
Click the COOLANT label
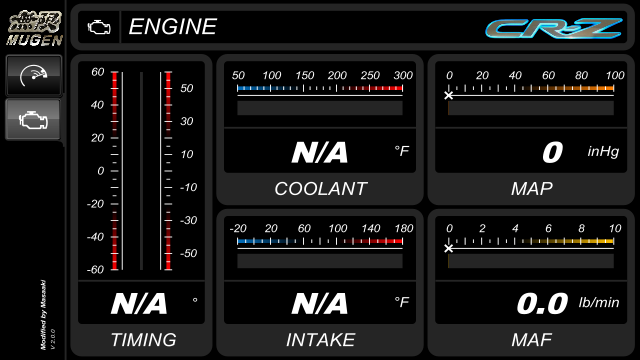[x=321, y=189]
